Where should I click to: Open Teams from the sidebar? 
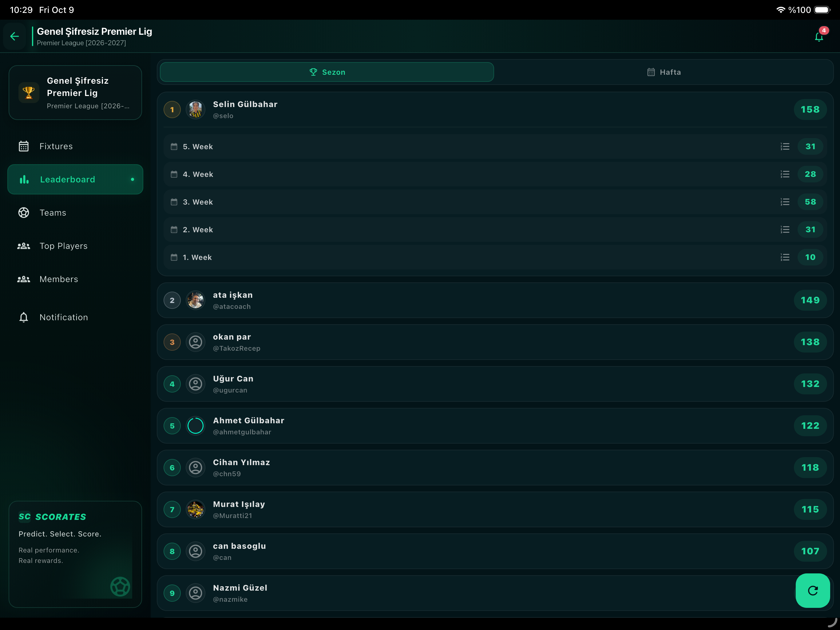tap(75, 213)
